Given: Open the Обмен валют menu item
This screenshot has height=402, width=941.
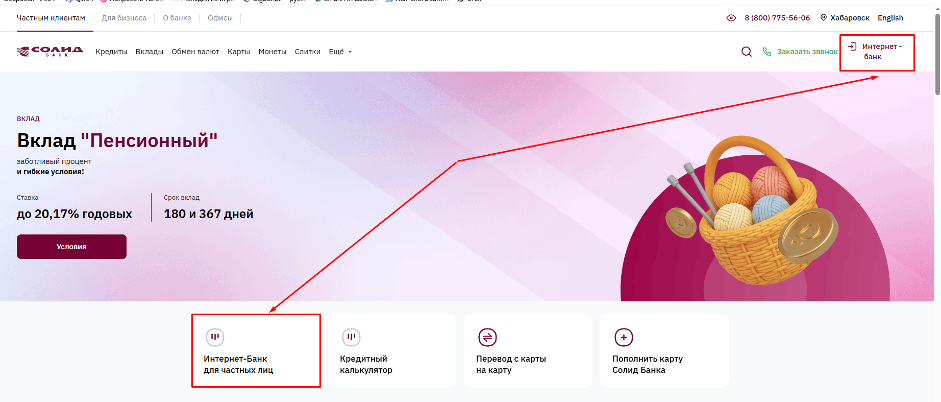Looking at the screenshot, I should (x=196, y=51).
